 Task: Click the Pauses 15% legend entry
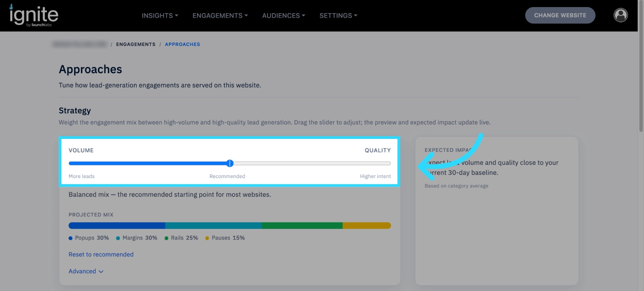coord(225,238)
